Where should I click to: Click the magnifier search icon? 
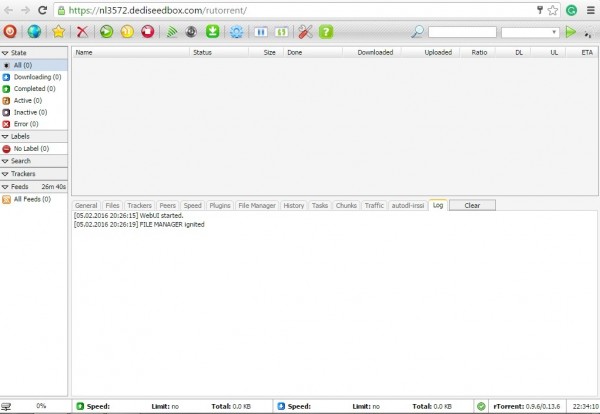(417, 31)
